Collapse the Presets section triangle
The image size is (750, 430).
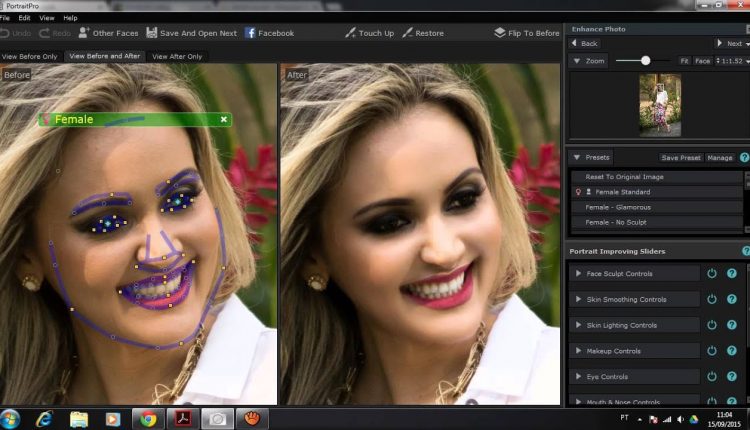click(576, 157)
